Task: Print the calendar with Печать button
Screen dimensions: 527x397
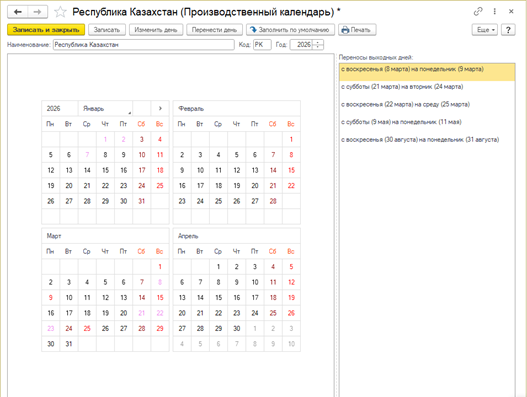Action: (357, 30)
